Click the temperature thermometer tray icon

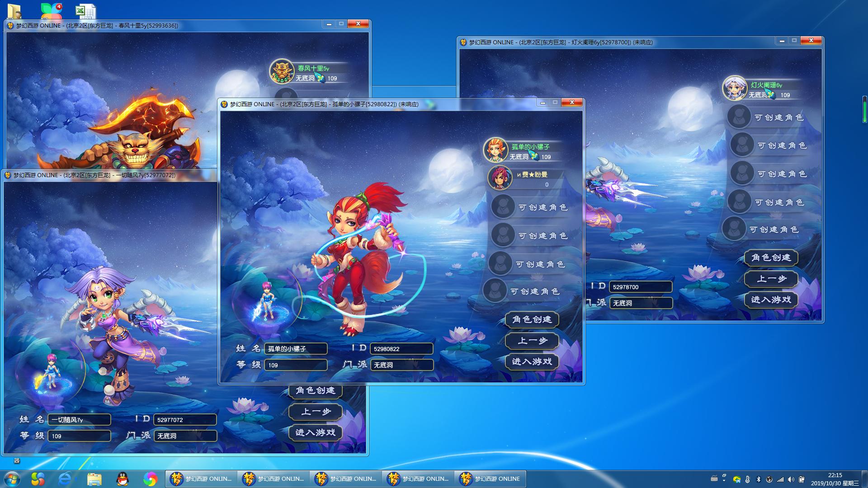tap(748, 479)
